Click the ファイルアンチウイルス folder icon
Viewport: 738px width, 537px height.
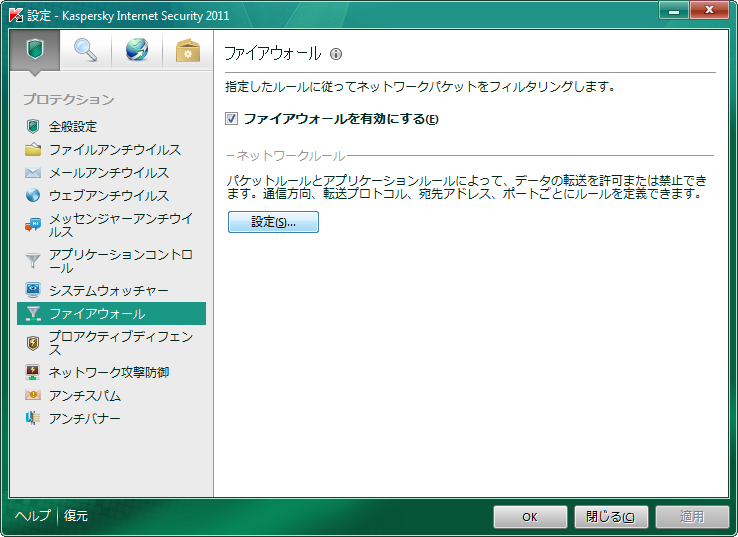pyautogui.click(x=33, y=150)
